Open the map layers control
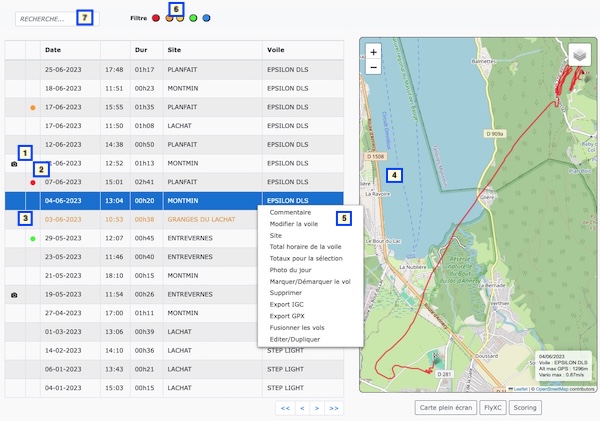Image resolution: width=600 pixels, height=421 pixels. point(579,55)
